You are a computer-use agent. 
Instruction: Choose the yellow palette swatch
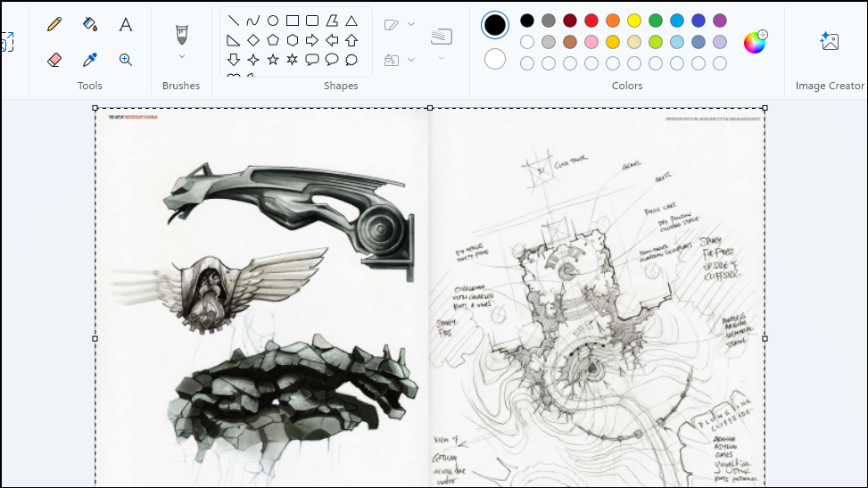[x=634, y=21]
